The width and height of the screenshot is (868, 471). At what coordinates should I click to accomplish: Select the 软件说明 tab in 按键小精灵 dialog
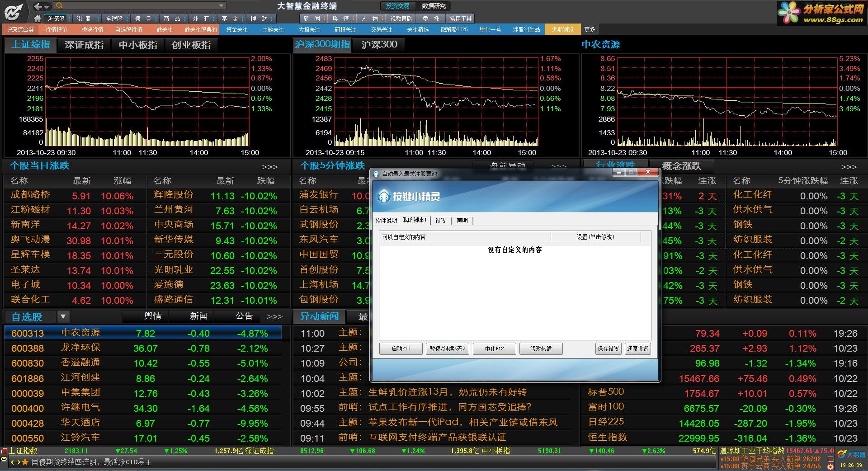pos(386,221)
